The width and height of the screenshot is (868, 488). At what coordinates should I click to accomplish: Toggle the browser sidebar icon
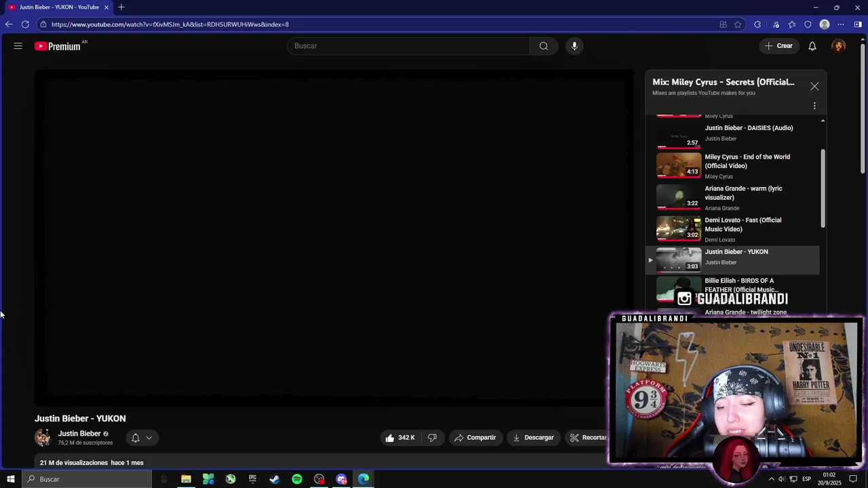tap(858, 24)
